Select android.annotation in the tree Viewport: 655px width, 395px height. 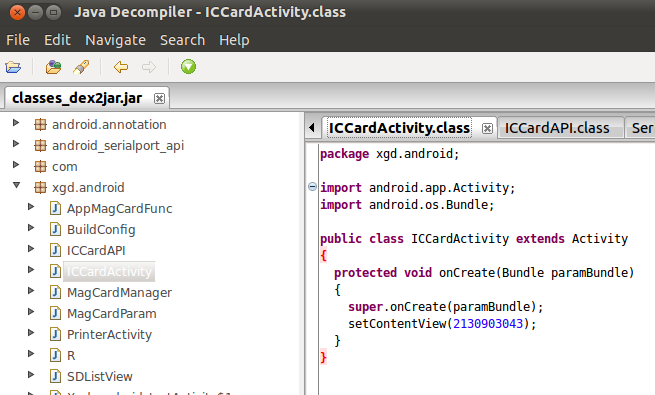click(109, 124)
